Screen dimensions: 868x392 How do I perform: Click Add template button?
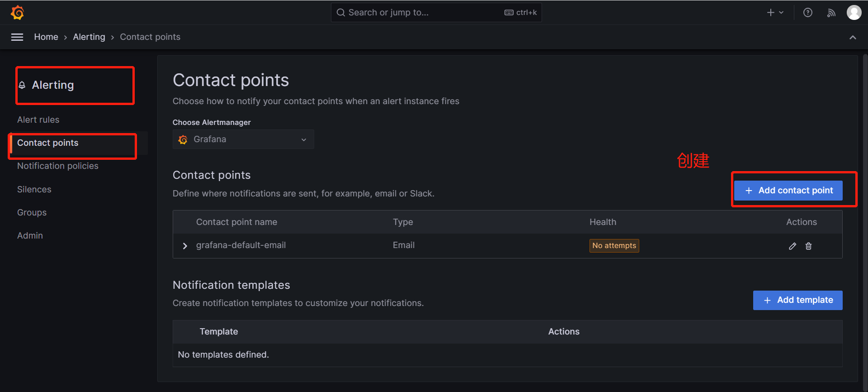pyautogui.click(x=797, y=300)
